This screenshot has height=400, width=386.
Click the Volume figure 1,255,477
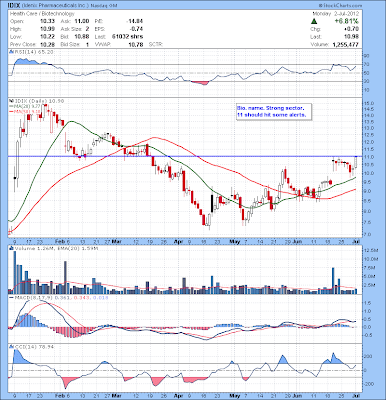(346, 44)
